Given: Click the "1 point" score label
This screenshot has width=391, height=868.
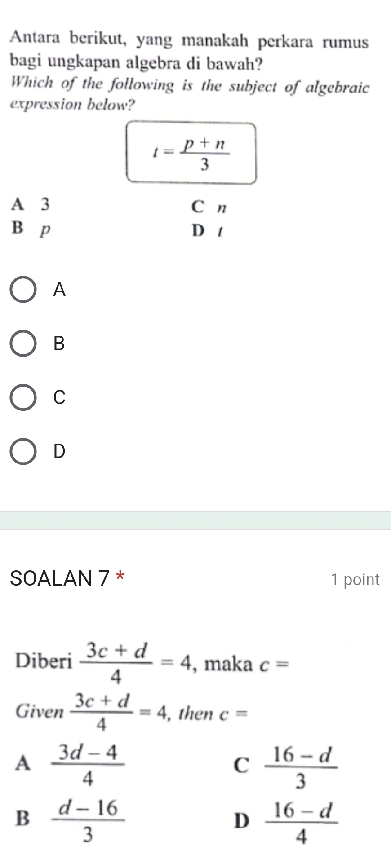Looking at the screenshot, I should [355, 579].
